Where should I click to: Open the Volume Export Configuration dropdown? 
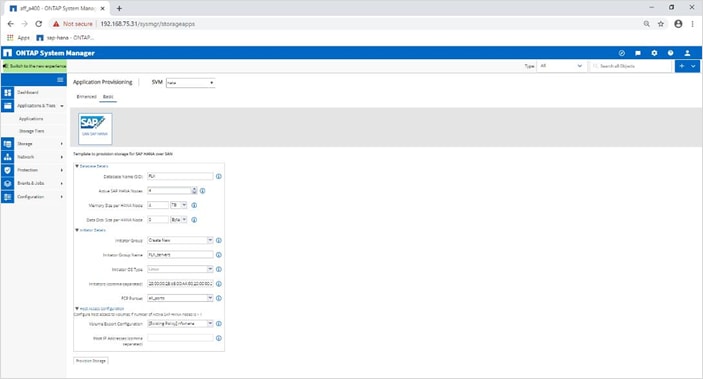point(180,323)
